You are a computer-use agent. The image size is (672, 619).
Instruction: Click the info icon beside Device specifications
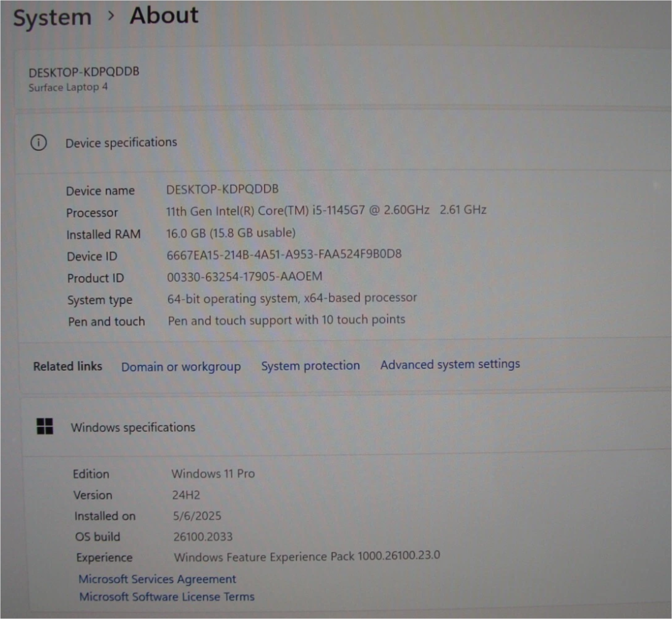tap(38, 142)
